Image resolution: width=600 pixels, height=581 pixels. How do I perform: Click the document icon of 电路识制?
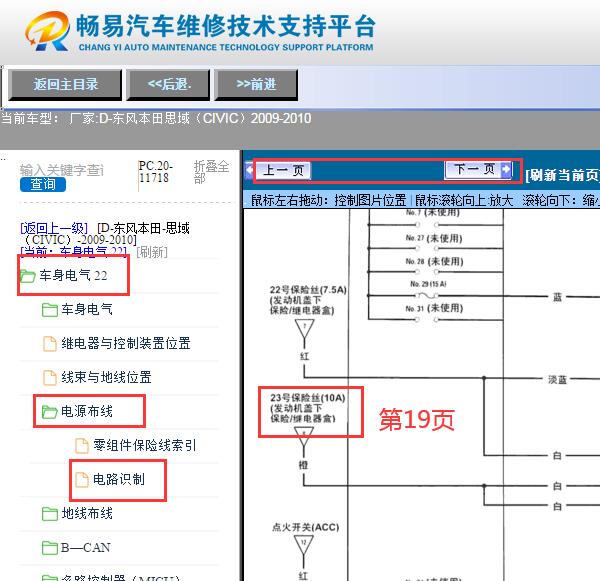pos(82,480)
